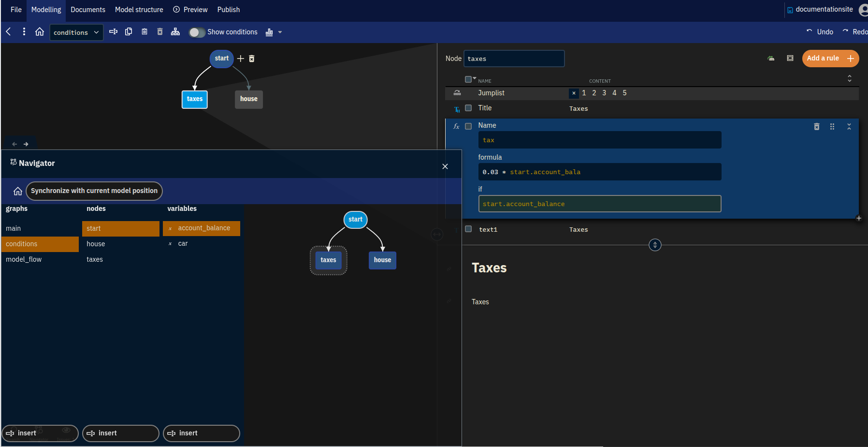Go back with the toolbar chevron
The image size is (868, 447).
8,32
